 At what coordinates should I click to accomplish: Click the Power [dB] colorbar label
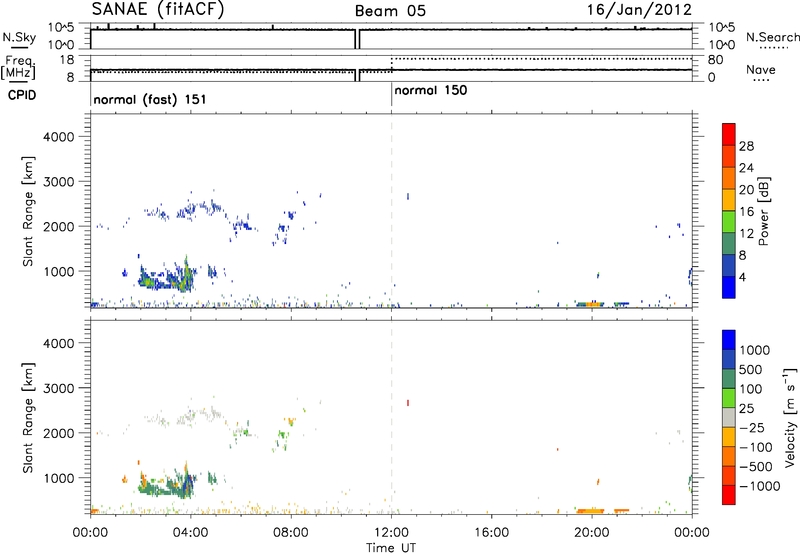pyautogui.click(x=763, y=211)
